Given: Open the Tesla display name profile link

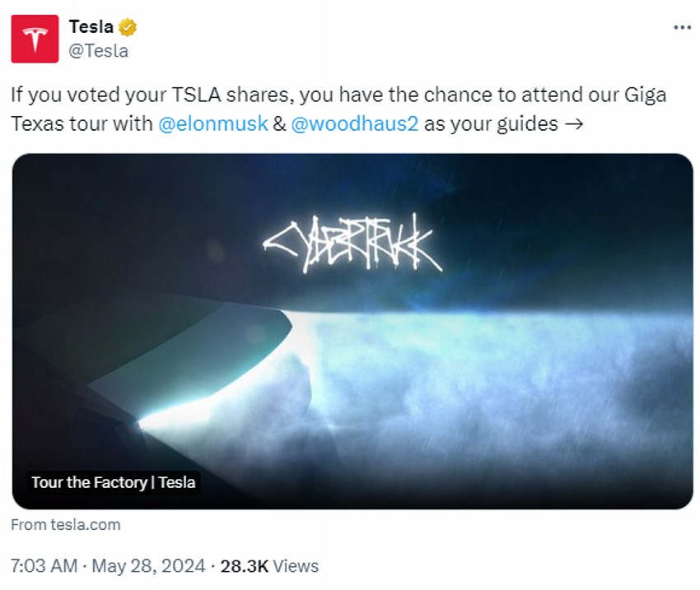Looking at the screenshot, I should point(91,27).
